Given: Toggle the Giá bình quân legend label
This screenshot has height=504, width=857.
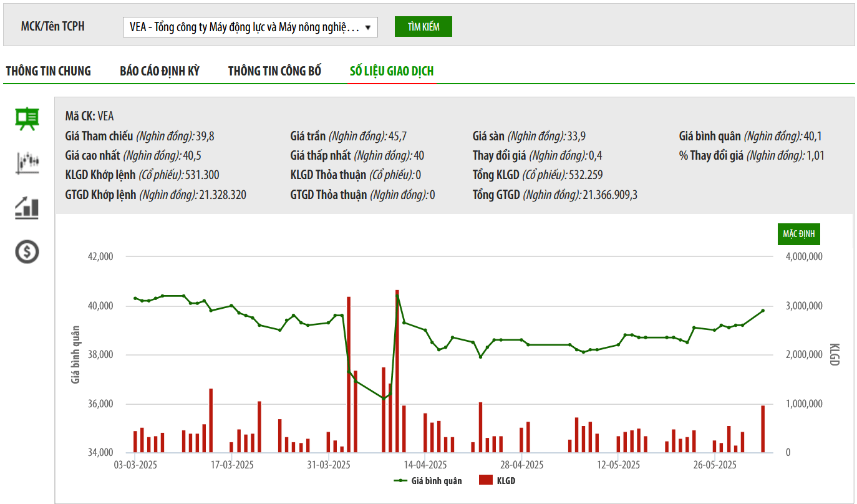Looking at the screenshot, I should click(437, 481).
